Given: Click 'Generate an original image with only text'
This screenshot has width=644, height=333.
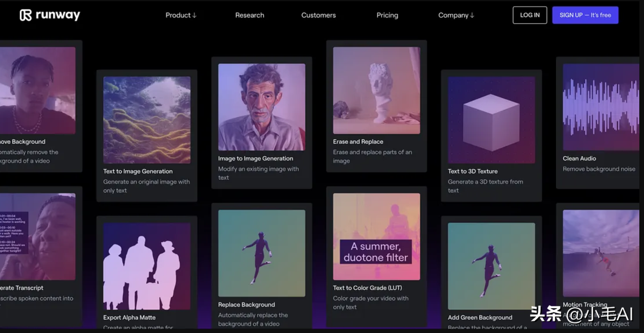Looking at the screenshot, I should (146, 186).
